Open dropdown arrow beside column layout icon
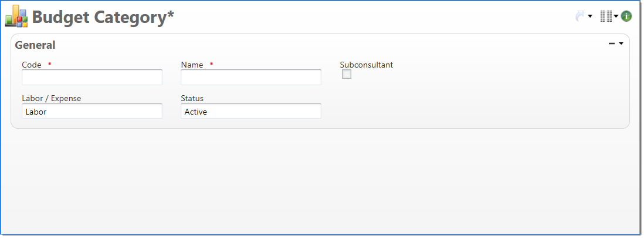The image size is (644, 238). pos(616,16)
